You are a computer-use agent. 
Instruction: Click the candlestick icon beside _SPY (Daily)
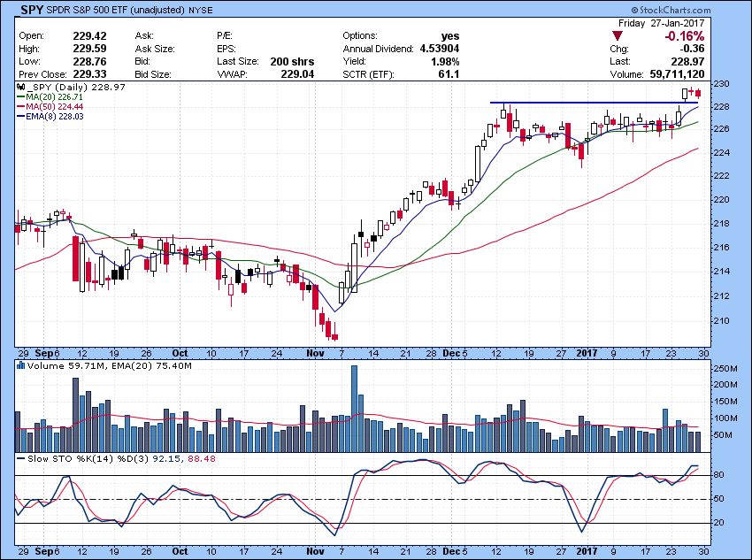pos(20,88)
